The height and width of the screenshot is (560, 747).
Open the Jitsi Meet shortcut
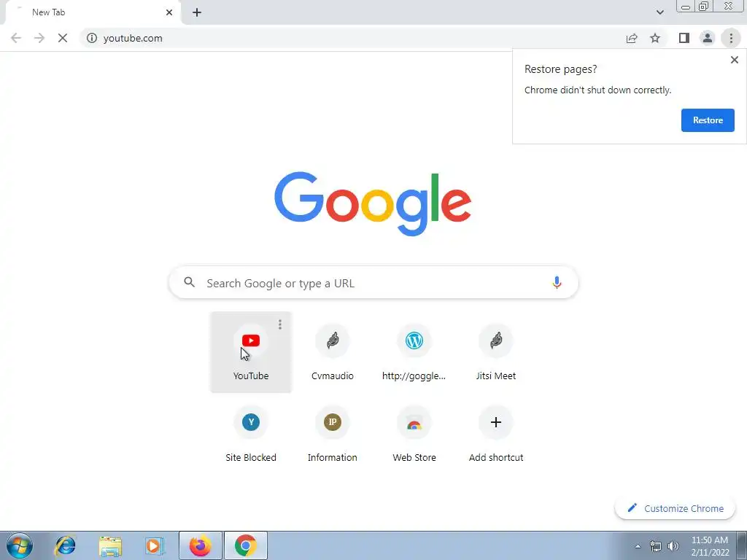(x=496, y=352)
